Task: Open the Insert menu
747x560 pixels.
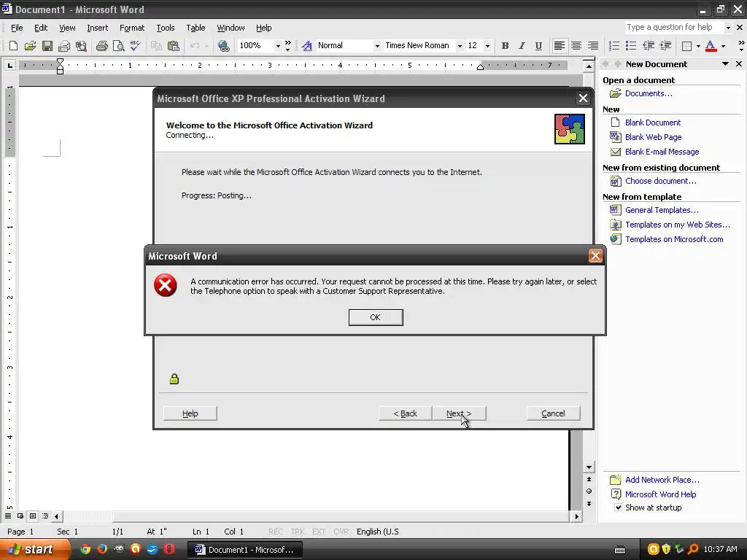Action: [97, 28]
